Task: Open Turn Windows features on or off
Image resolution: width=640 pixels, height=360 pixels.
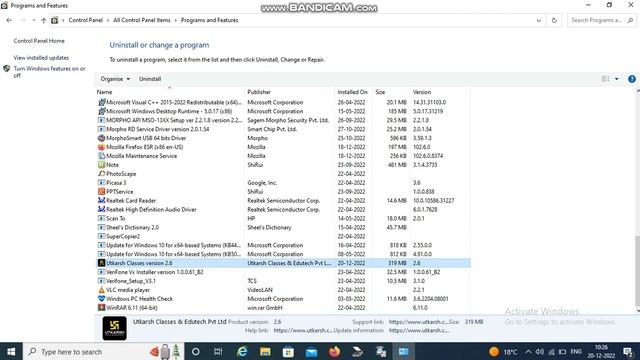Action: 49,72
